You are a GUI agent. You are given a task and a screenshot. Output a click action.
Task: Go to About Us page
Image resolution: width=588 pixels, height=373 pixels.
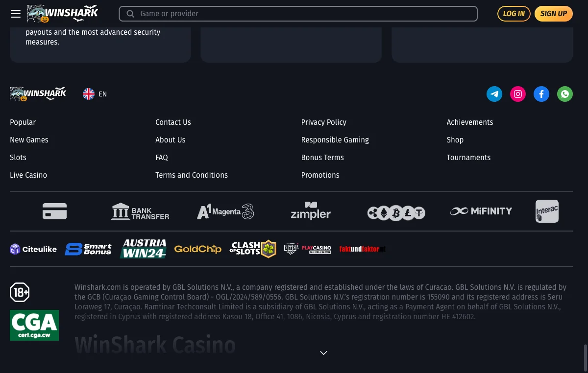tap(171, 140)
